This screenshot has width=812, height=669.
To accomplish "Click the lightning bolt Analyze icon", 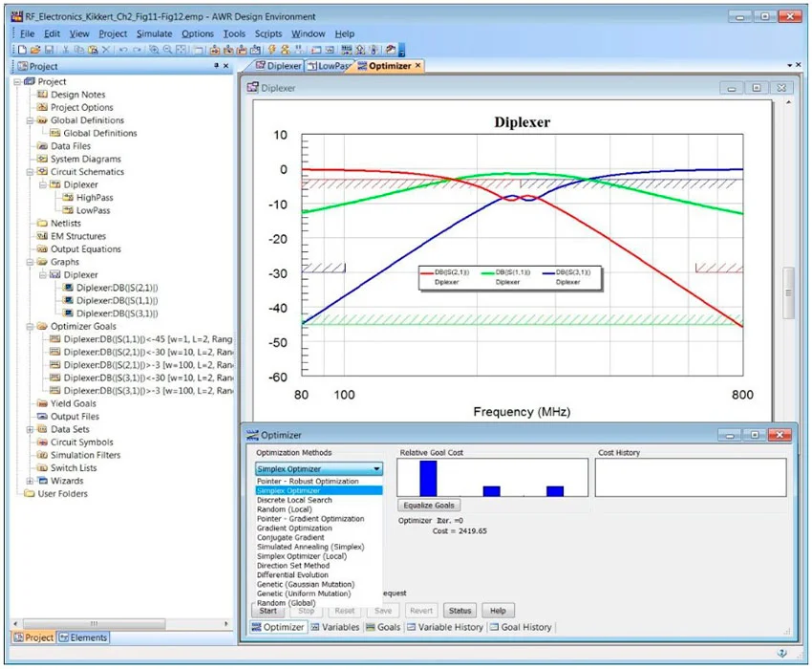I will tap(271, 49).
